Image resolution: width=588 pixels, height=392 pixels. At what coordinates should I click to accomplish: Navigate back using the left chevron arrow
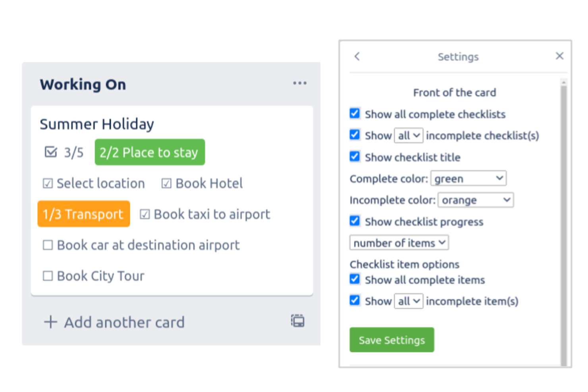pyautogui.click(x=357, y=56)
